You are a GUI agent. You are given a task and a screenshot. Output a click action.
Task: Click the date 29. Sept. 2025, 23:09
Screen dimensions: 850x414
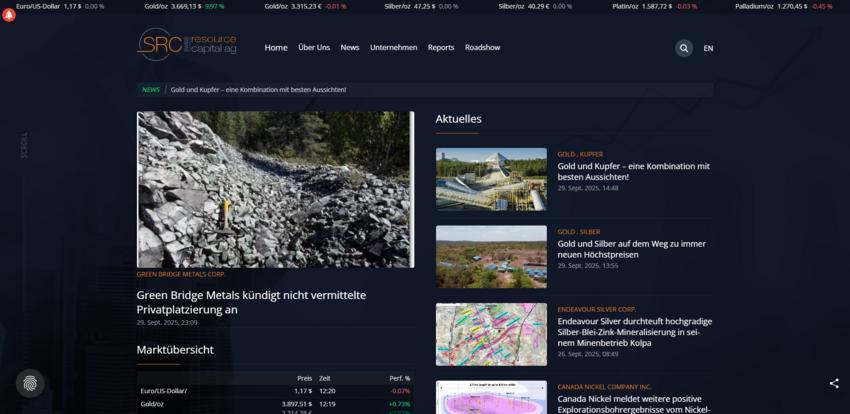(x=167, y=322)
